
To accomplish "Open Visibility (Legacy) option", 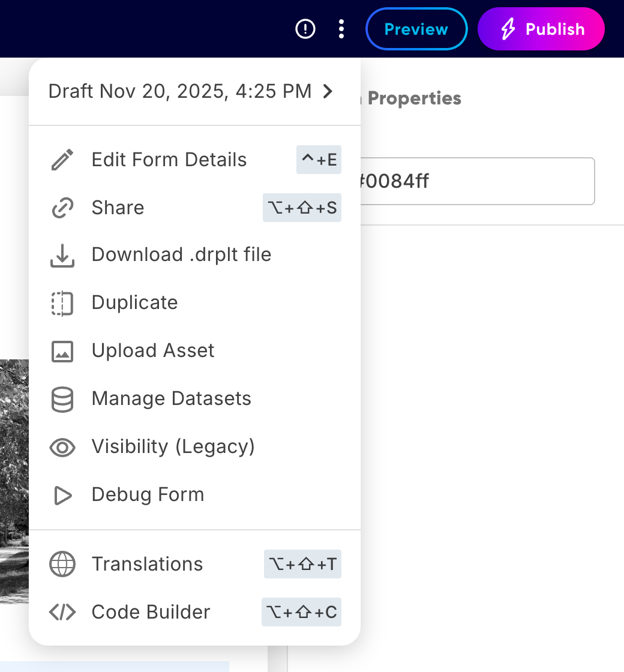I will 194,446.
